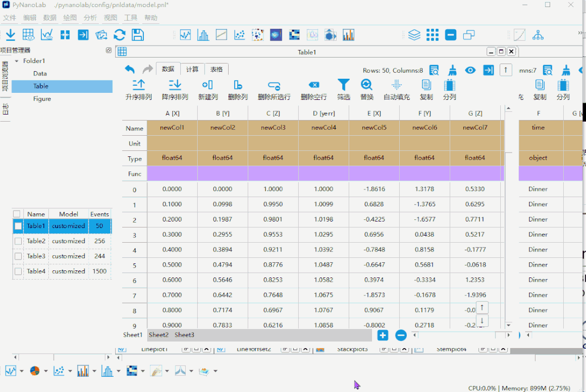Click 降序排列 descending sort icon
Image resolution: width=586 pixels, height=392 pixels.
[174, 85]
